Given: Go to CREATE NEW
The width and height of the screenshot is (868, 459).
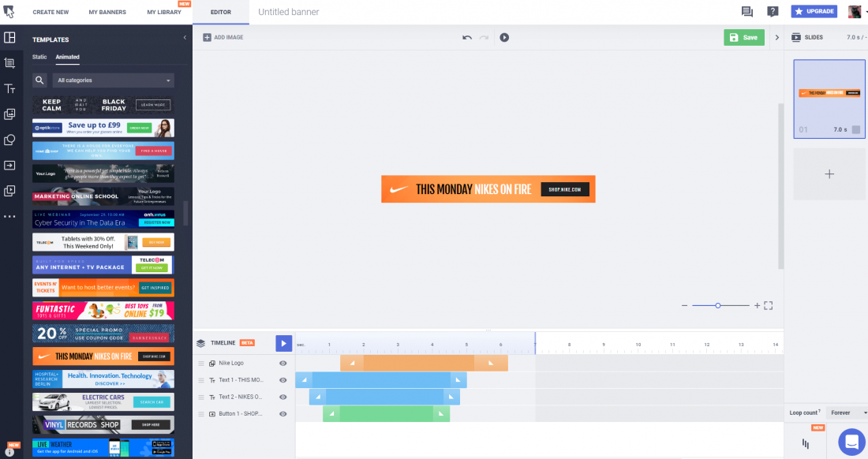Looking at the screenshot, I should 51,12.
